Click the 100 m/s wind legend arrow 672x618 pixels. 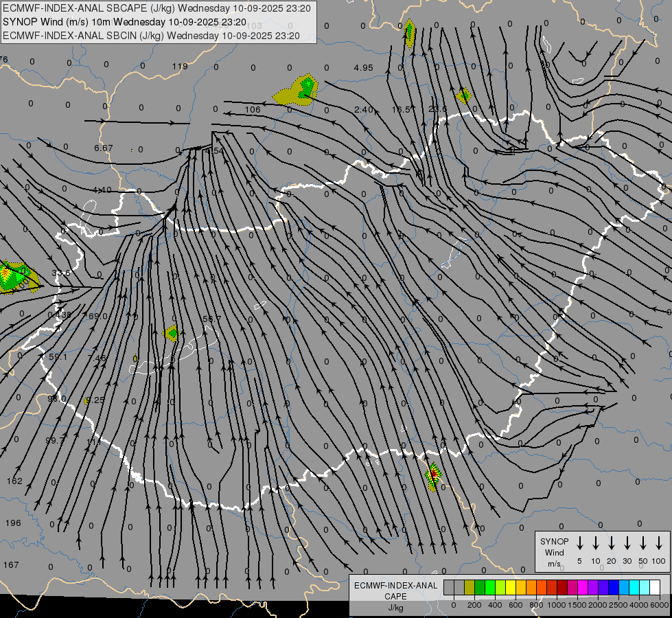[x=659, y=543]
